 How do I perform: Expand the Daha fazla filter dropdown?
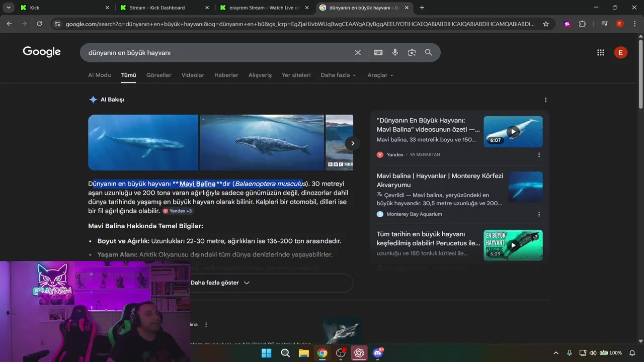pyautogui.click(x=338, y=75)
